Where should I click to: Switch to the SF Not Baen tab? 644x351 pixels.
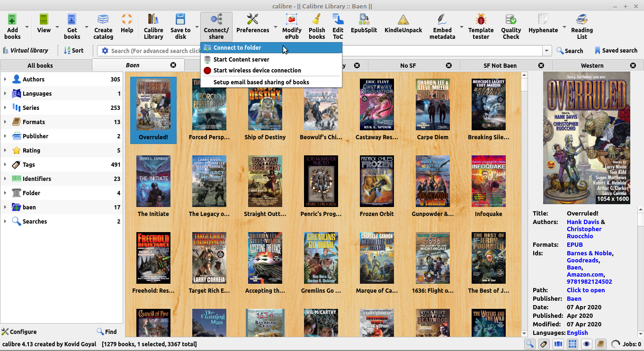click(x=500, y=65)
